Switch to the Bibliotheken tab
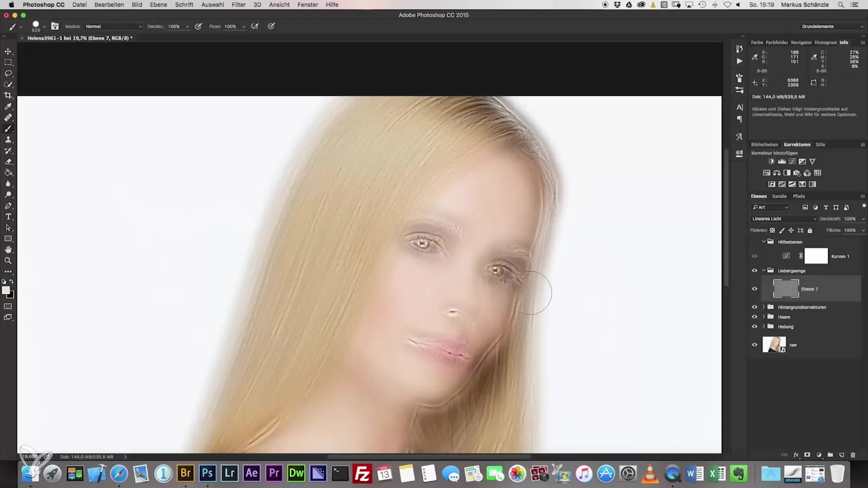The width and height of the screenshot is (868, 488). (764, 145)
